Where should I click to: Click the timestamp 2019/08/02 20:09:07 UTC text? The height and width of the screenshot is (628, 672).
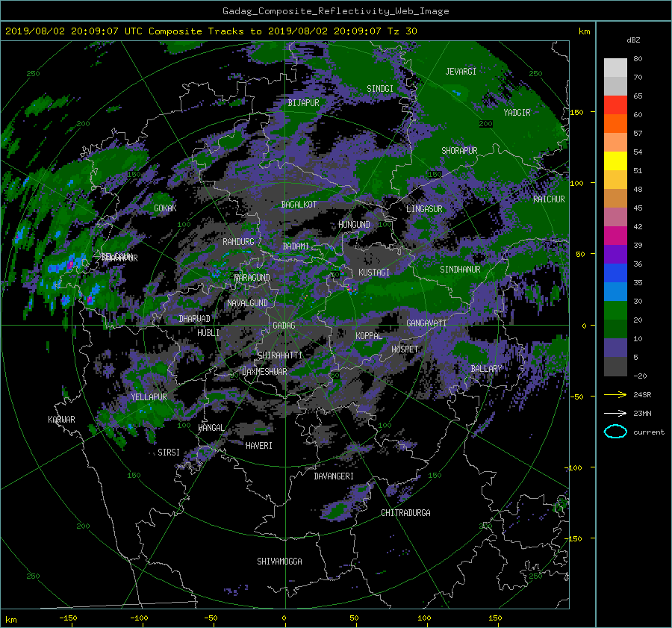click(74, 31)
